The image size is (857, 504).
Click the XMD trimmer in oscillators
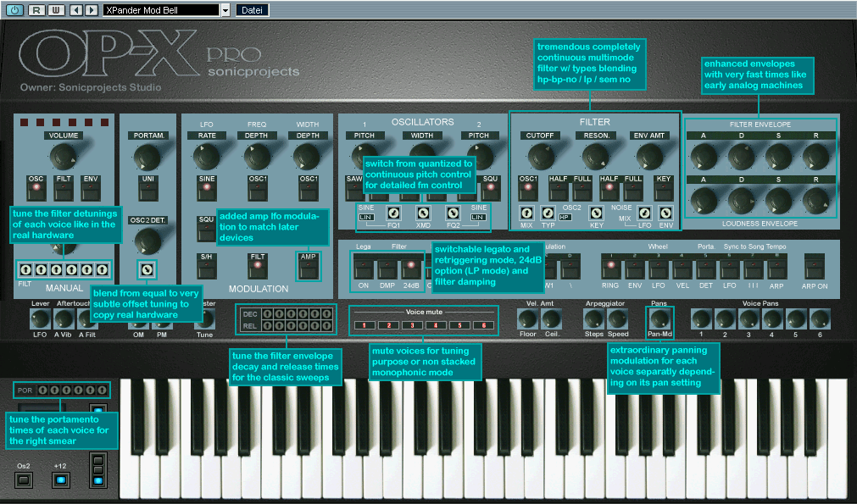[422, 213]
